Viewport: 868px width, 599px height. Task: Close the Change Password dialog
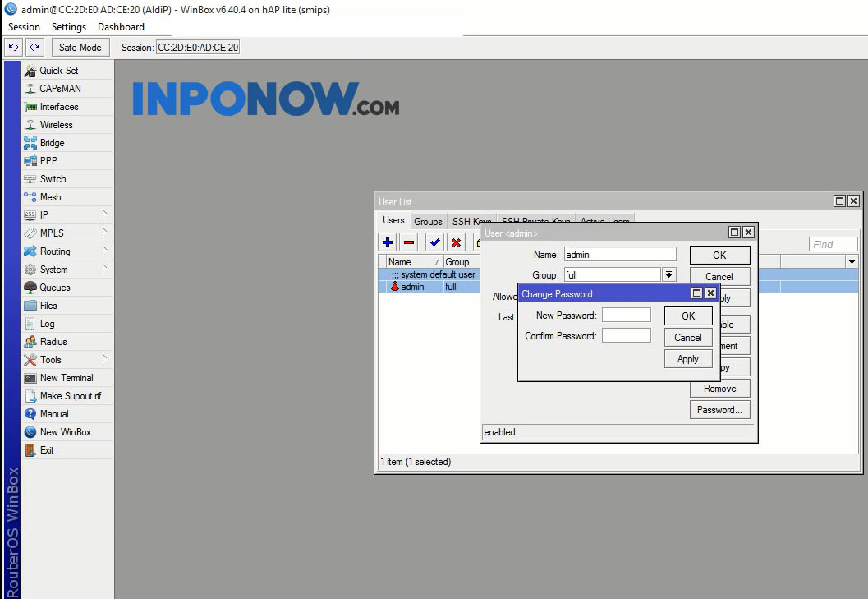pos(711,293)
